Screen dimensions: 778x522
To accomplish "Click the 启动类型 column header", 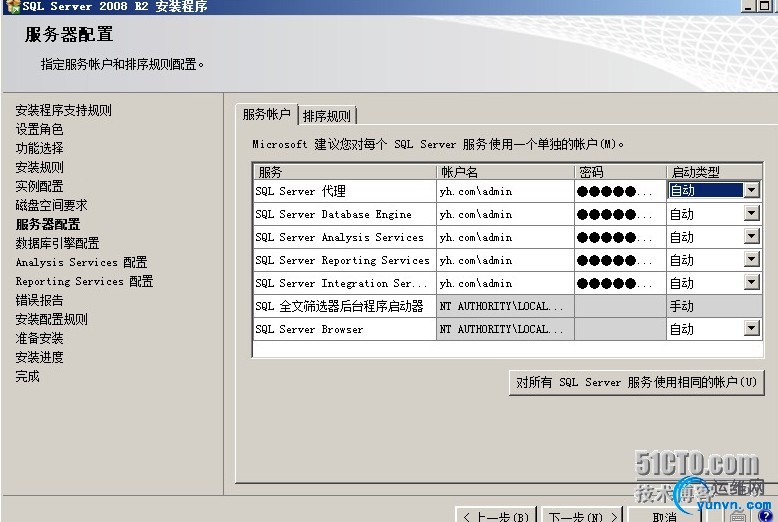I will (x=714, y=172).
